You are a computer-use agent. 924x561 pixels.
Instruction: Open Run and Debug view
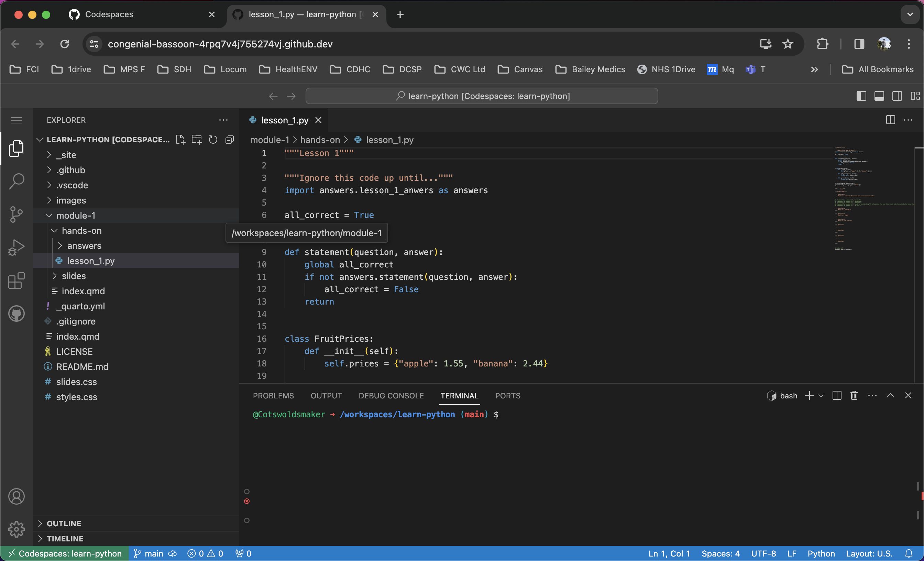click(16, 247)
